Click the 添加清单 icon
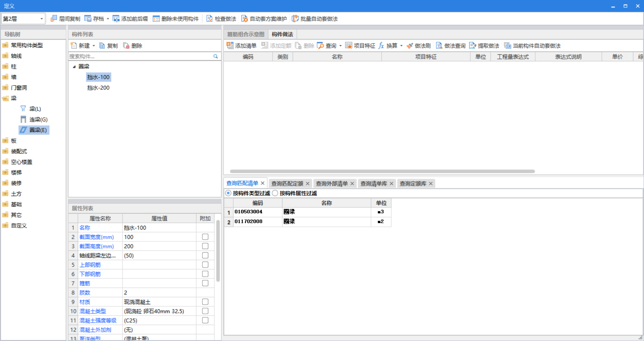The height and width of the screenshot is (341, 644). click(230, 46)
